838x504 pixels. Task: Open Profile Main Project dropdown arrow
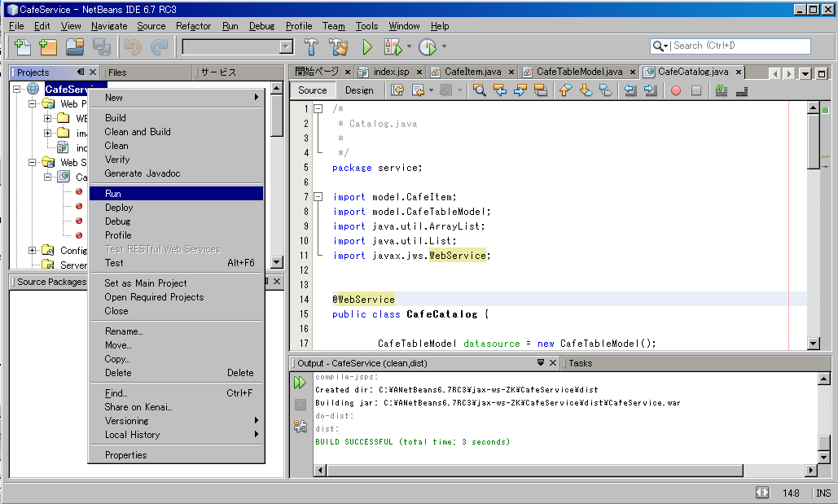pyautogui.click(x=444, y=46)
